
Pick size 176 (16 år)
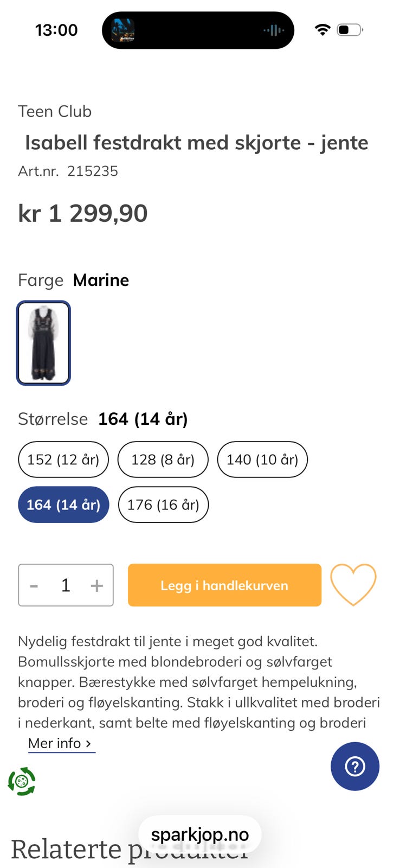coord(163,505)
